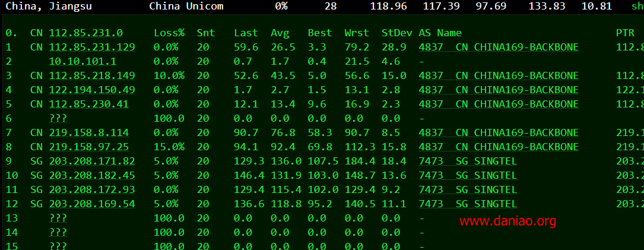Click the 'PTR' column header
The height and width of the screenshot is (250, 644).
pyautogui.click(x=625, y=33)
